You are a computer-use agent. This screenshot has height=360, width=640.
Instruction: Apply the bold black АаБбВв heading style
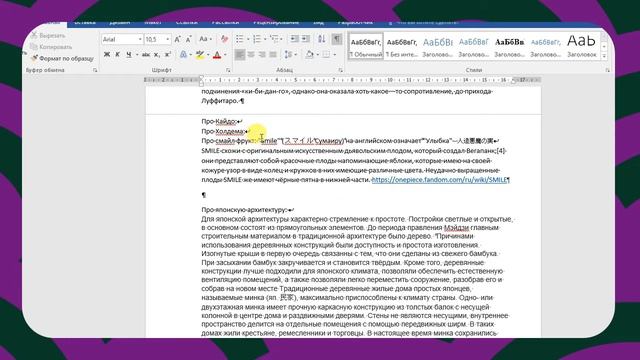pyautogui.click(x=509, y=47)
